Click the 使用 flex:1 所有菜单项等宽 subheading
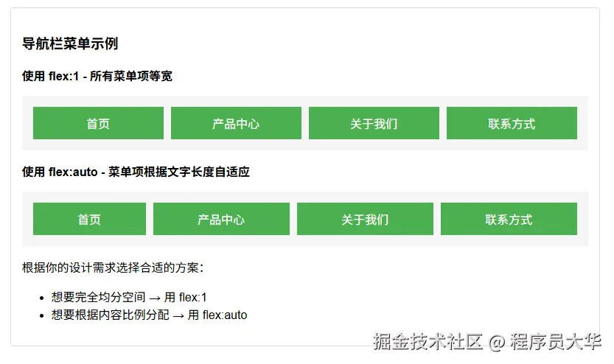 tap(97, 76)
